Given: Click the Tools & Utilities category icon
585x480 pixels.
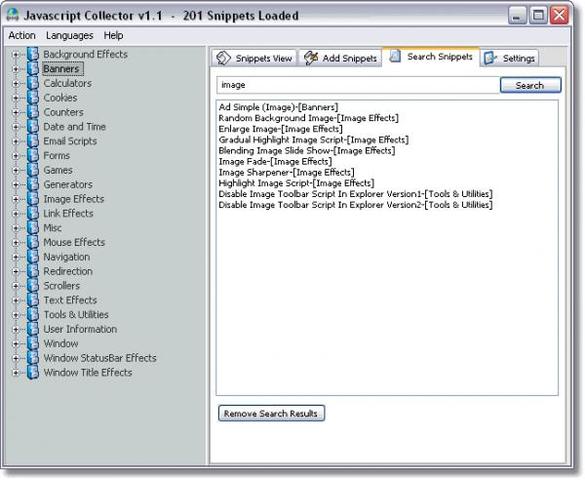Looking at the screenshot, I should pos(33,314).
